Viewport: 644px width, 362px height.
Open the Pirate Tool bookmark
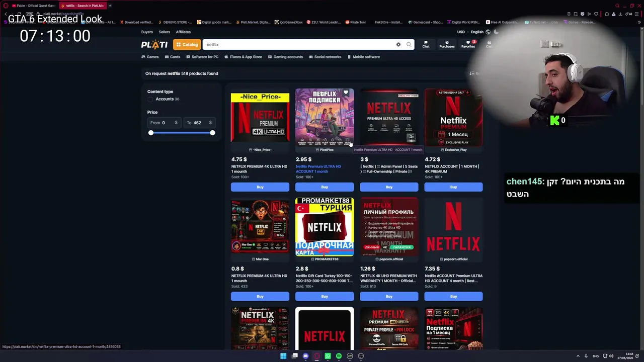click(x=355, y=22)
